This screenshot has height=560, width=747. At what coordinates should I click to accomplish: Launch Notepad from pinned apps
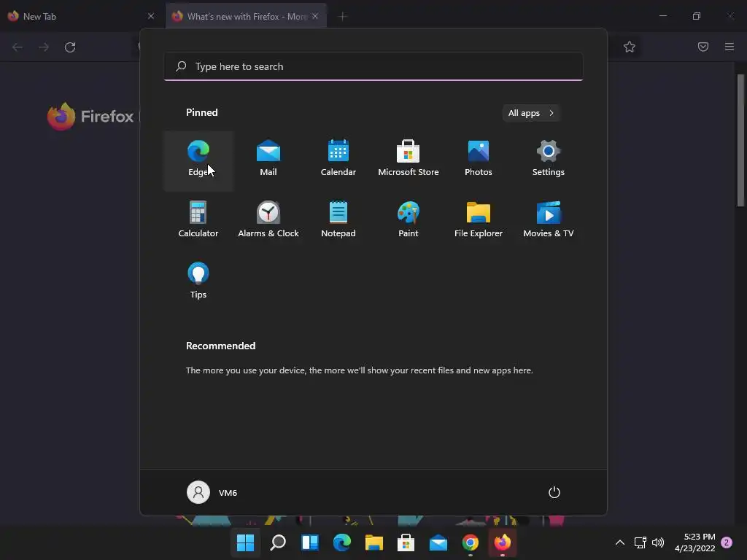click(338, 222)
